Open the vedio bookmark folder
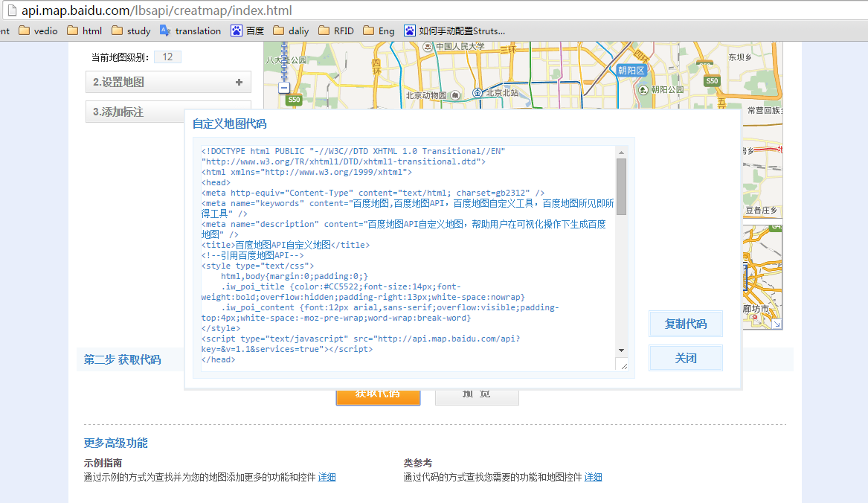 pos(38,31)
